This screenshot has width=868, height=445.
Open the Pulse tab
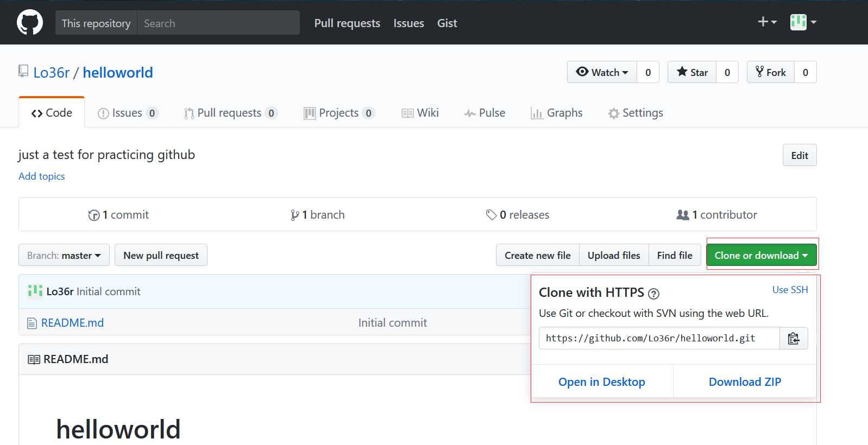tap(485, 113)
